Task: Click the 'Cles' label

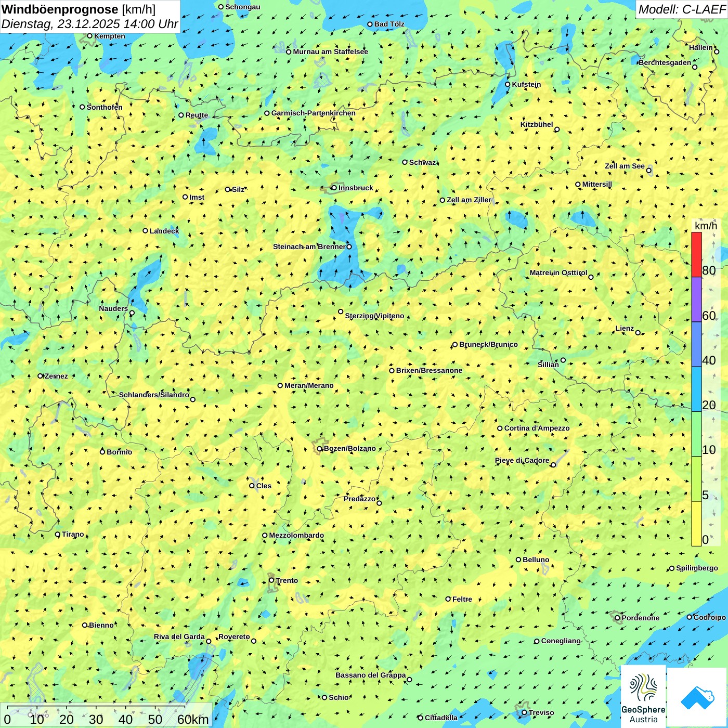Action: click(264, 486)
